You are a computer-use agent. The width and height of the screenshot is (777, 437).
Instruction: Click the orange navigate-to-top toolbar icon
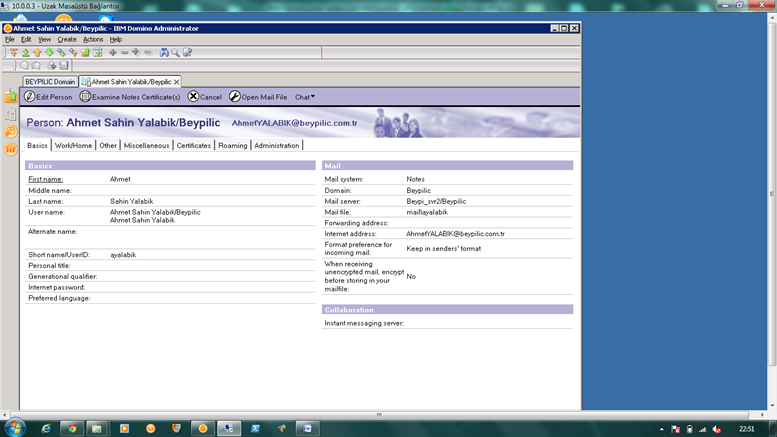click(x=14, y=53)
